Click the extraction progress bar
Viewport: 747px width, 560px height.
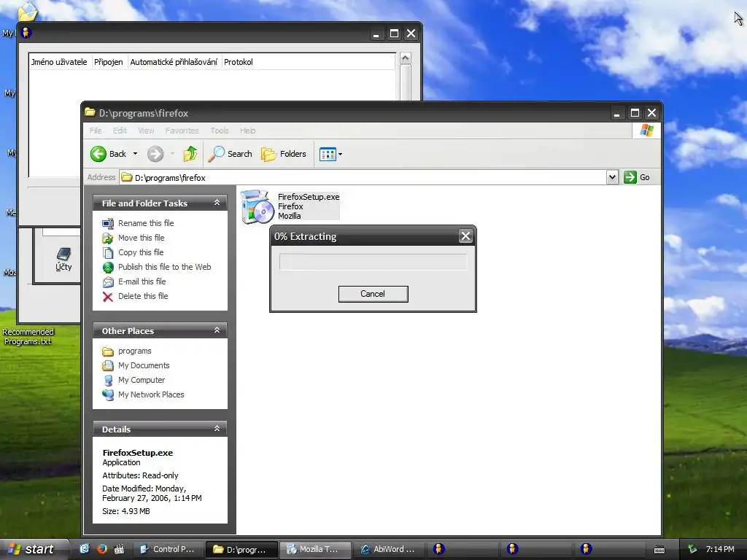(x=373, y=262)
